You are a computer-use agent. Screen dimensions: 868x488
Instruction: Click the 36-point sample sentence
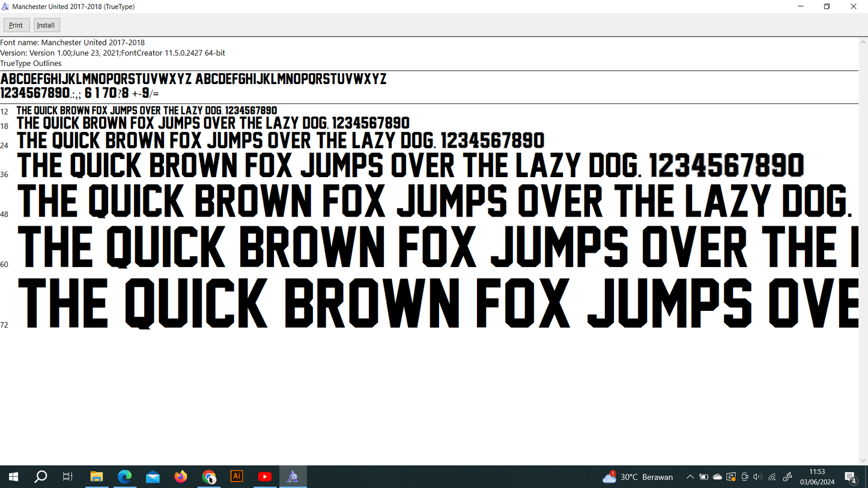pyautogui.click(x=411, y=166)
